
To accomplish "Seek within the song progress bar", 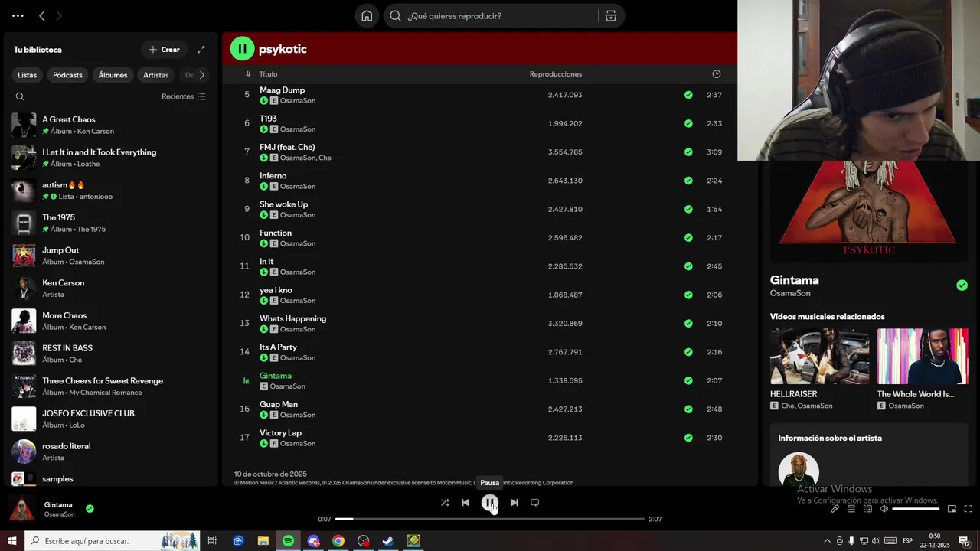I will pyautogui.click(x=490, y=519).
